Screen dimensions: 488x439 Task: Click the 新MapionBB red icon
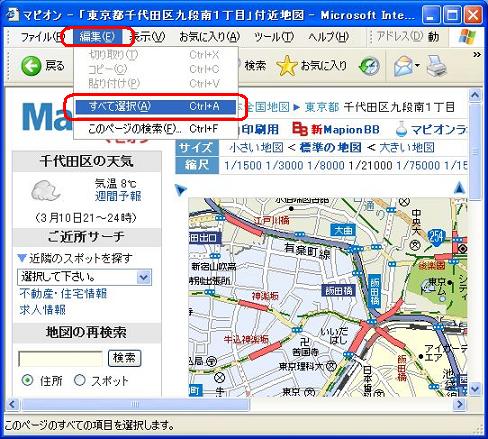299,129
